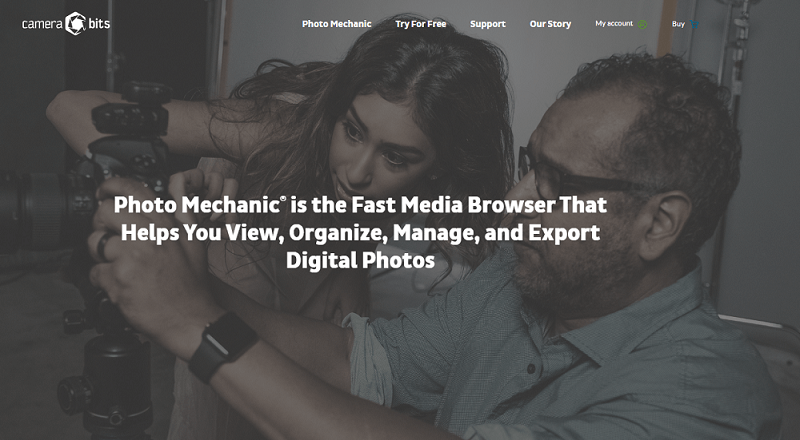Select Try For Free in navigation
The image size is (800, 440).
[421, 24]
